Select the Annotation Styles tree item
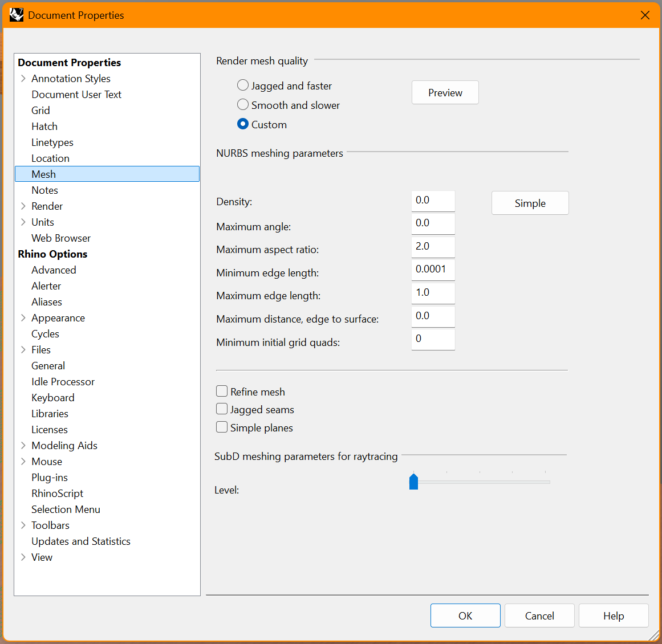 click(x=71, y=79)
